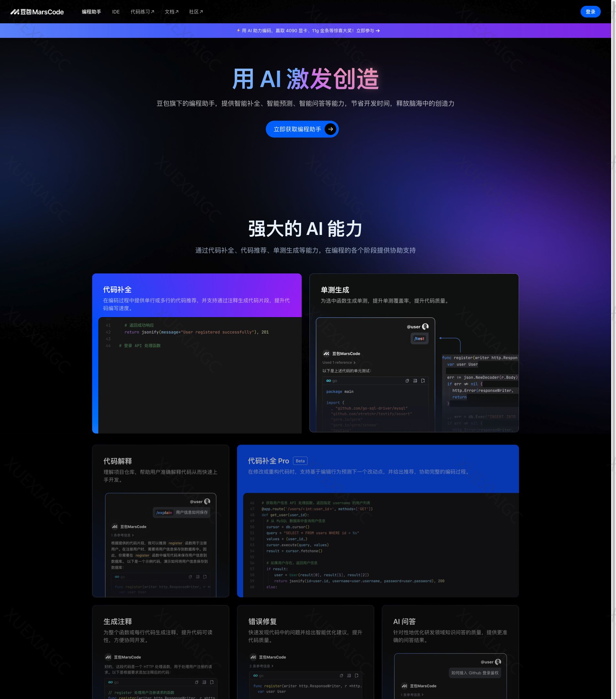Screen dimensions: 616x699
Task: Click the Go language icon in 错误修复 code block
Action: [x=255, y=676]
